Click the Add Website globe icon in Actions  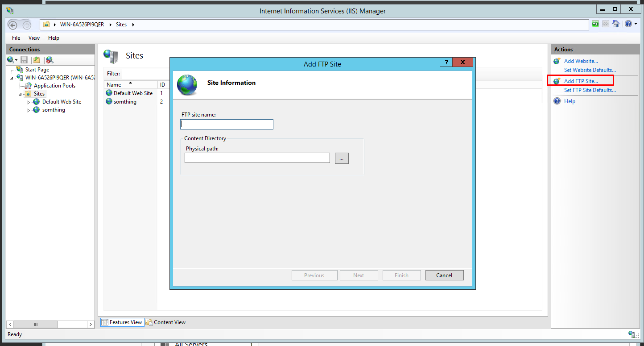pyautogui.click(x=557, y=61)
